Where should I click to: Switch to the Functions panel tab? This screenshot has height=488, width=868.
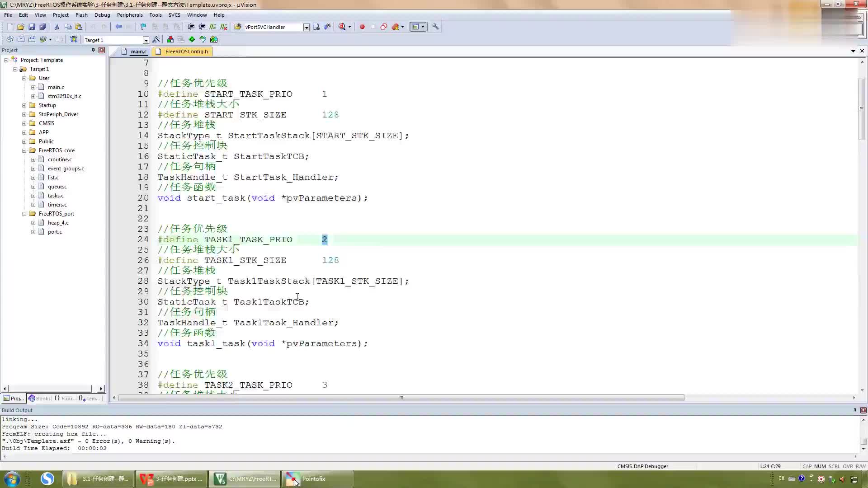click(65, 398)
